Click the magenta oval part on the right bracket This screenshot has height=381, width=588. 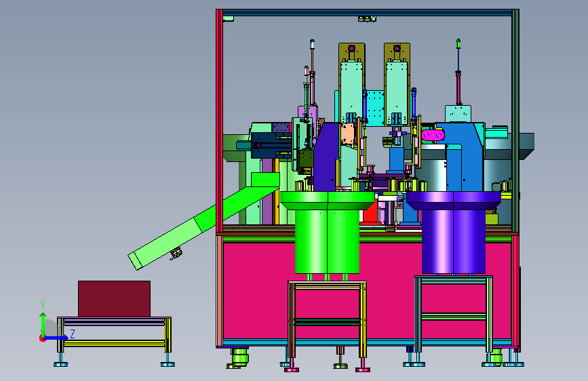[x=433, y=135]
